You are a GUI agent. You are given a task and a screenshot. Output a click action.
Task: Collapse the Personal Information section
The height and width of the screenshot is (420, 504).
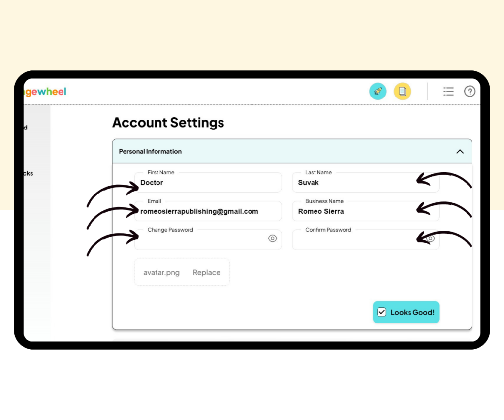point(460,152)
